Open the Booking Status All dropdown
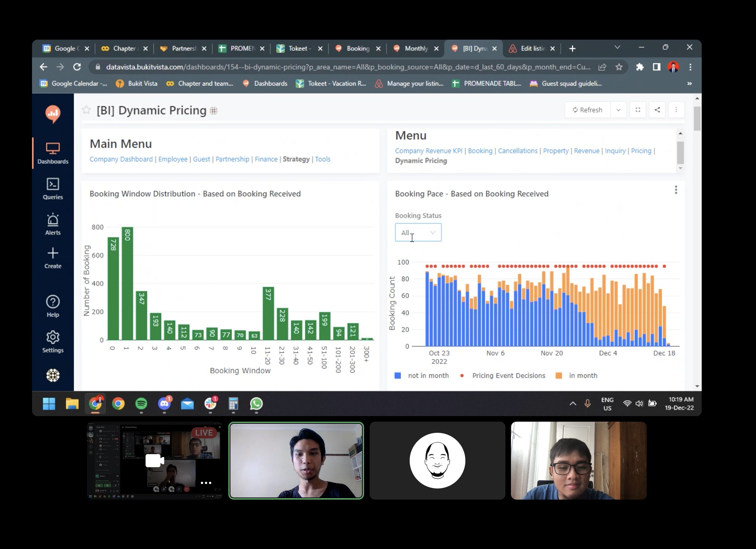Image resolution: width=756 pixels, height=549 pixels. pyautogui.click(x=418, y=232)
